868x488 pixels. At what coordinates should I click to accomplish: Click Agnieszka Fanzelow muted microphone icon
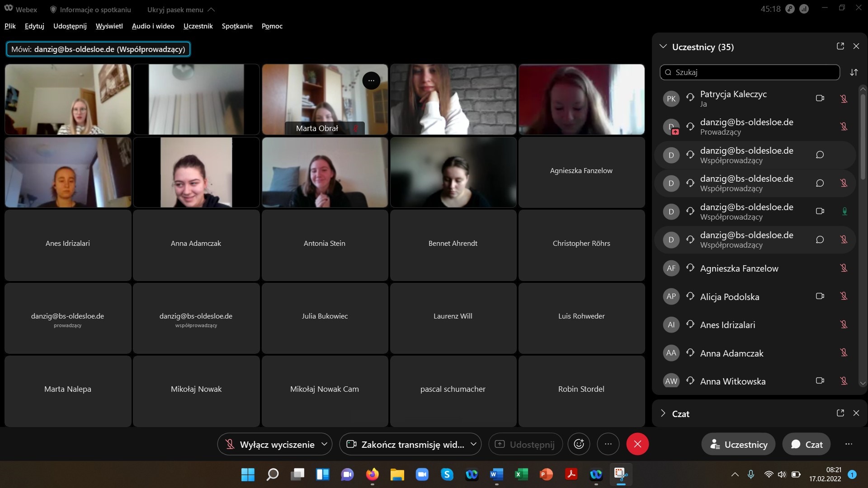(844, 268)
